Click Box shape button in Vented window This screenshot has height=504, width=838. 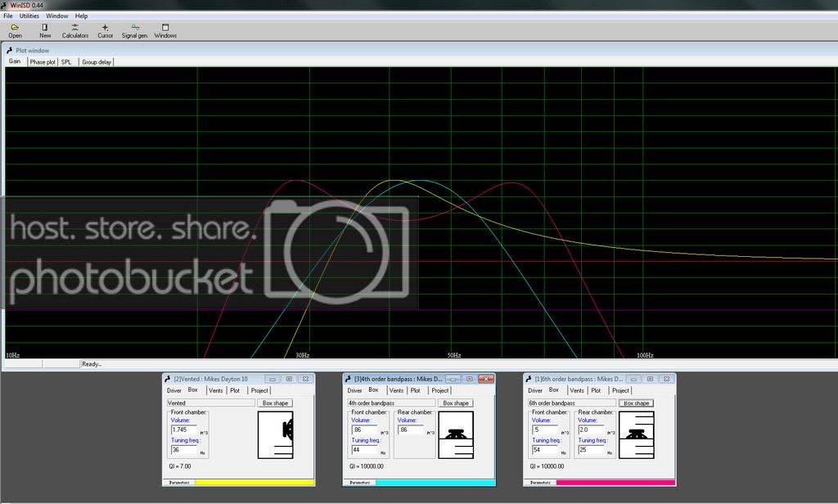[x=275, y=403]
